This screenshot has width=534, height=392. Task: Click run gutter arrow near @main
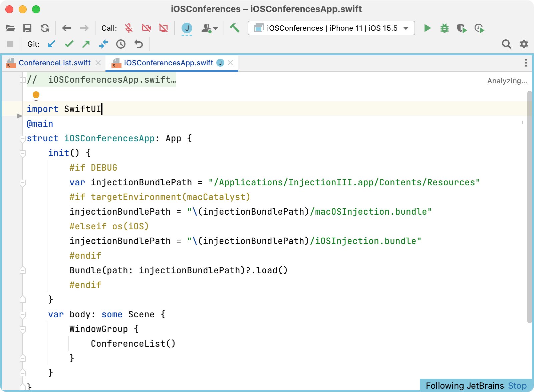[19, 116]
